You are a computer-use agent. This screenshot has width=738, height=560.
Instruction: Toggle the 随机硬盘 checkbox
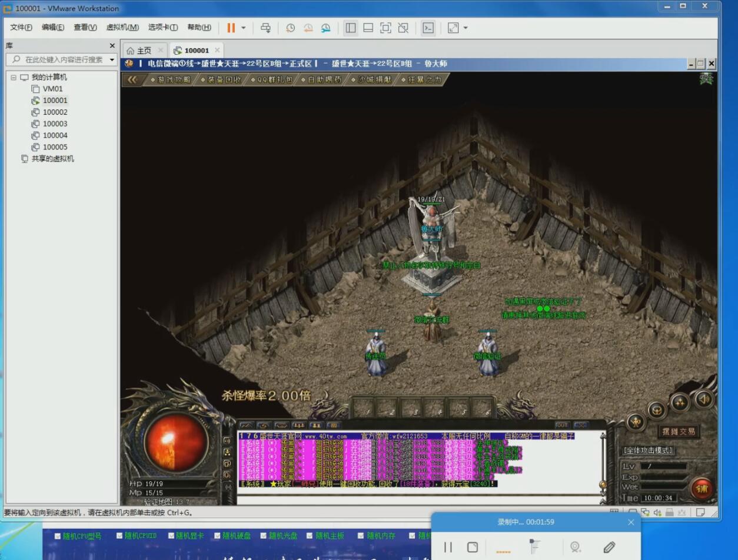(217, 536)
